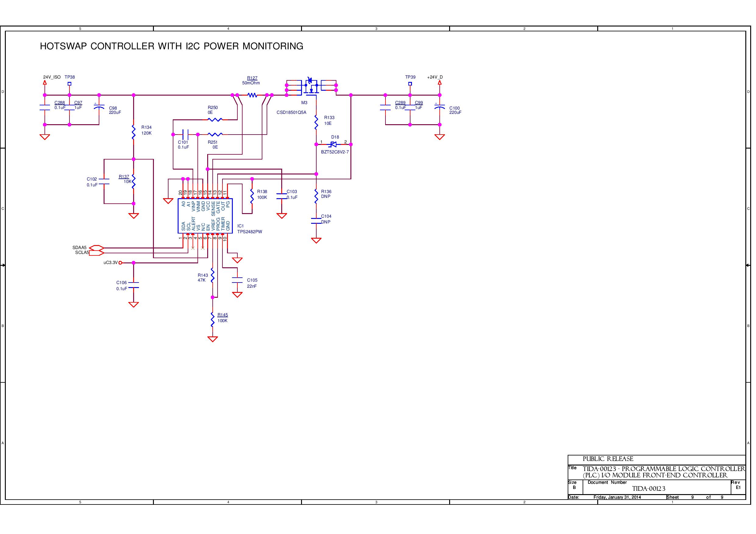The image size is (756, 534).
Task: Click the IC1 TPS2482PW chip symbol
Action: pos(205,216)
